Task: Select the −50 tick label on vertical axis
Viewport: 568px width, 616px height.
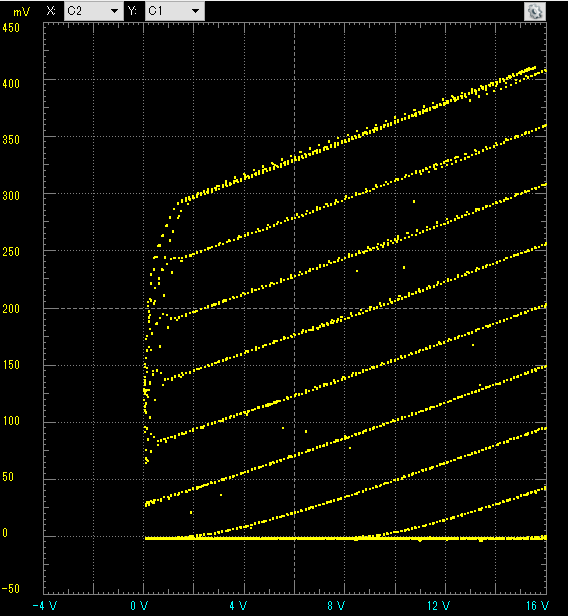Action: (x=11, y=589)
